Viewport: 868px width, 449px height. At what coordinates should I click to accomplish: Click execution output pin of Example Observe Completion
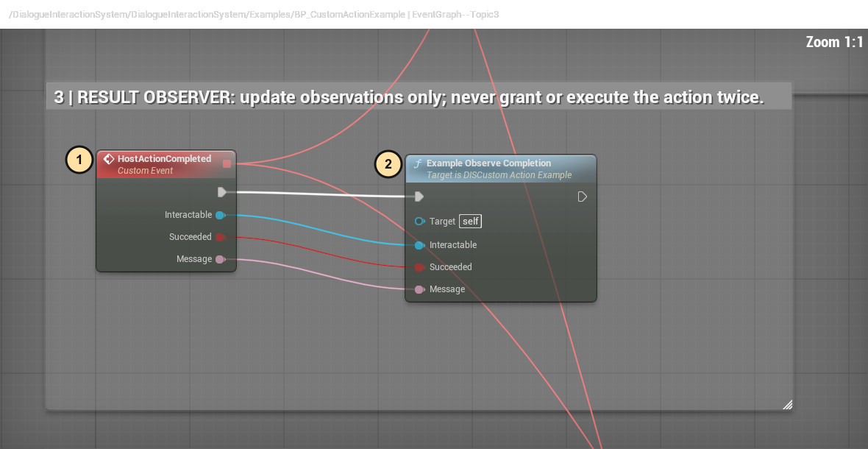pyautogui.click(x=583, y=197)
